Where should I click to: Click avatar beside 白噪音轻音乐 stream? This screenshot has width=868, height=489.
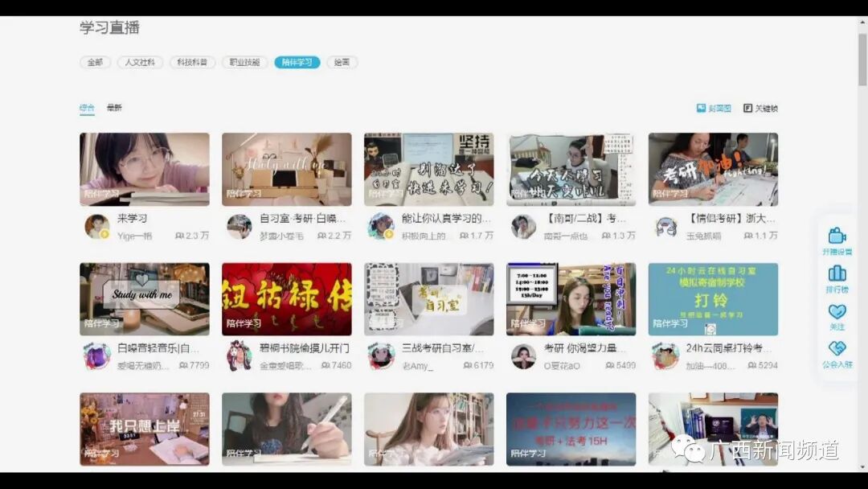pyautogui.click(x=97, y=356)
